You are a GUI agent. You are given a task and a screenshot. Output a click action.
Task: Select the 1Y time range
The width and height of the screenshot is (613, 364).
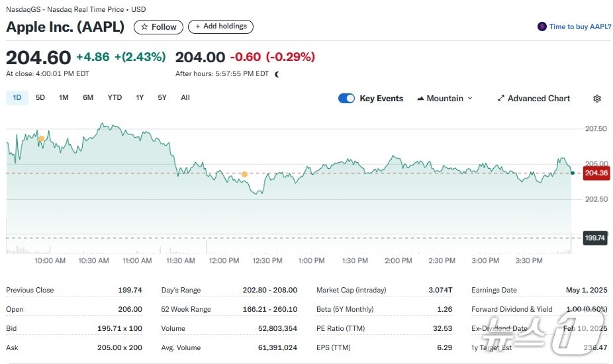tap(140, 98)
